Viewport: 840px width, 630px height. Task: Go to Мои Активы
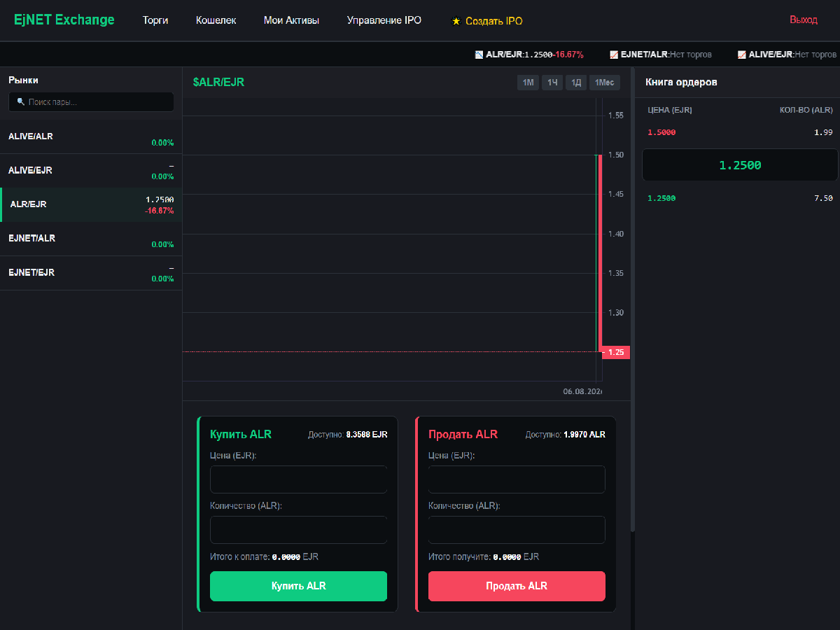point(291,20)
